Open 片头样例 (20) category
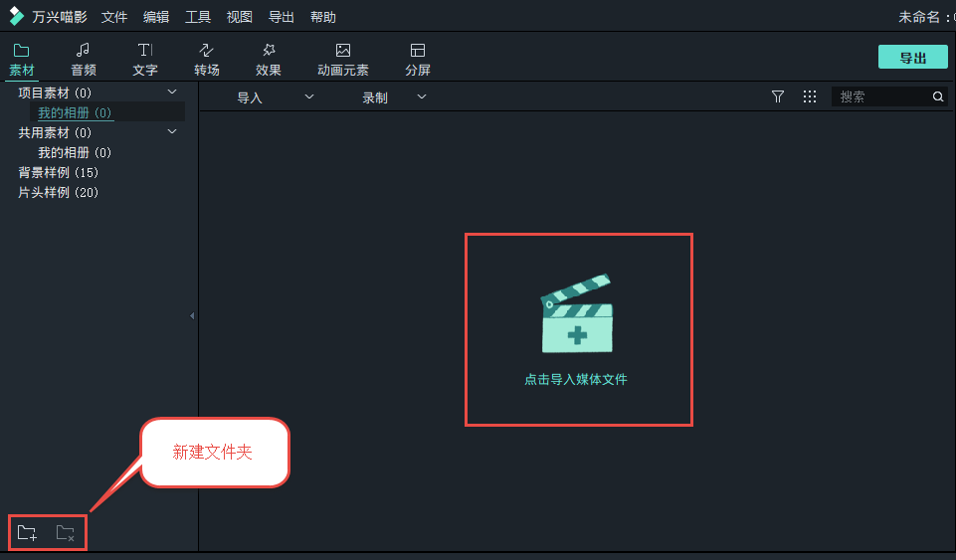The width and height of the screenshot is (956, 560). tap(58, 193)
